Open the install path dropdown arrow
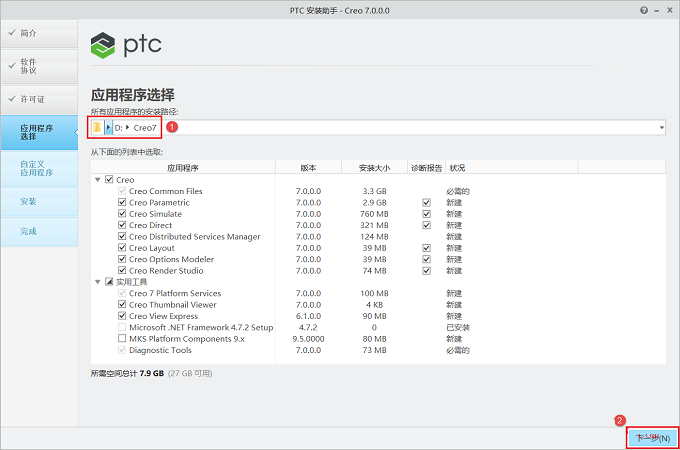Image resolution: width=680 pixels, height=450 pixels. (662, 127)
